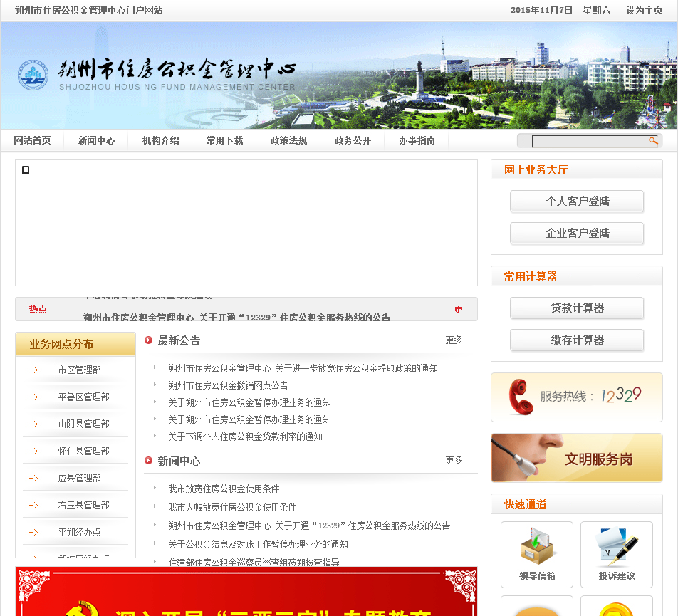
Task: Click the arrow icon beside 怀仁县管理部
Action: pos(33,451)
